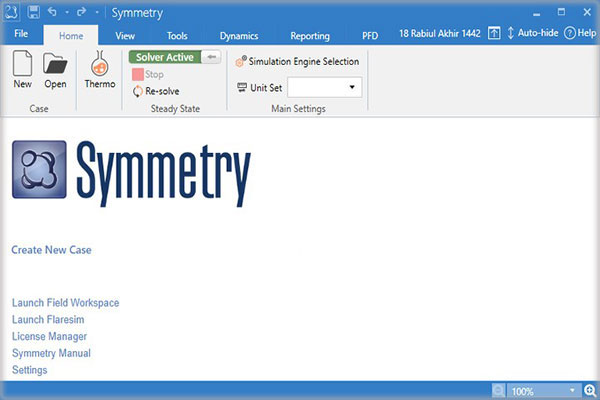Zoom in with the status bar magnifier
Viewport: 600px width, 400px height.
click(x=590, y=391)
